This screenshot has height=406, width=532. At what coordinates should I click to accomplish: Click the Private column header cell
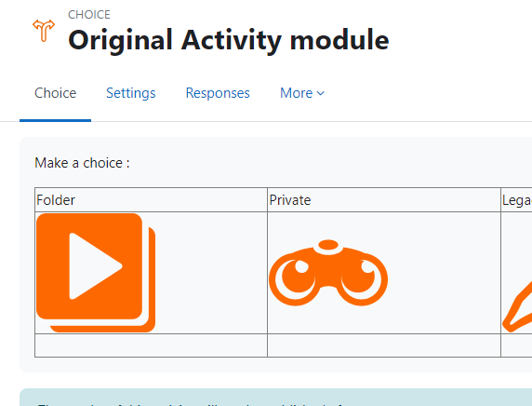coord(384,200)
